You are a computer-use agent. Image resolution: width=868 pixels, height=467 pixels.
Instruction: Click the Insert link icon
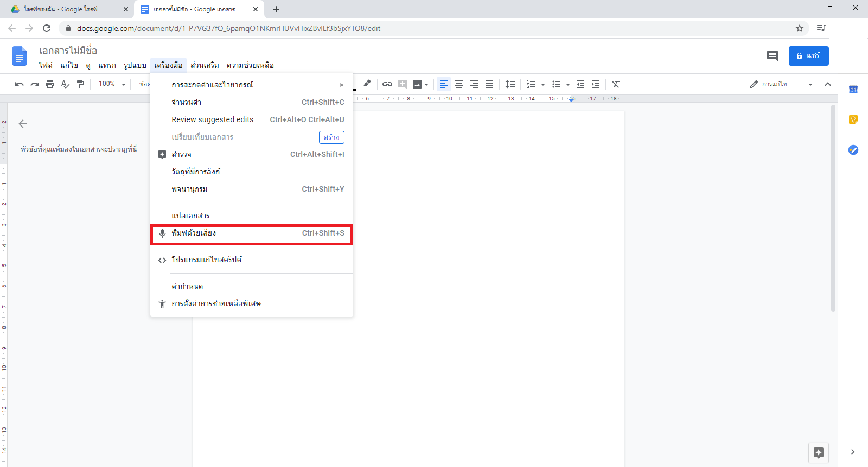point(387,84)
